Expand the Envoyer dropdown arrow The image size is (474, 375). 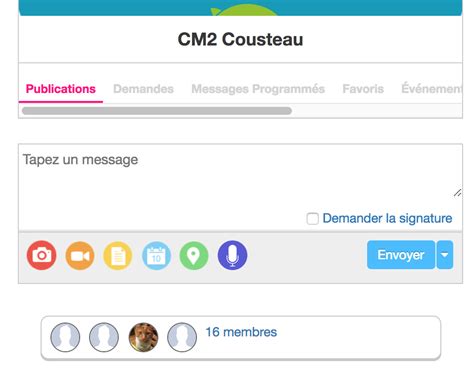[x=445, y=255]
